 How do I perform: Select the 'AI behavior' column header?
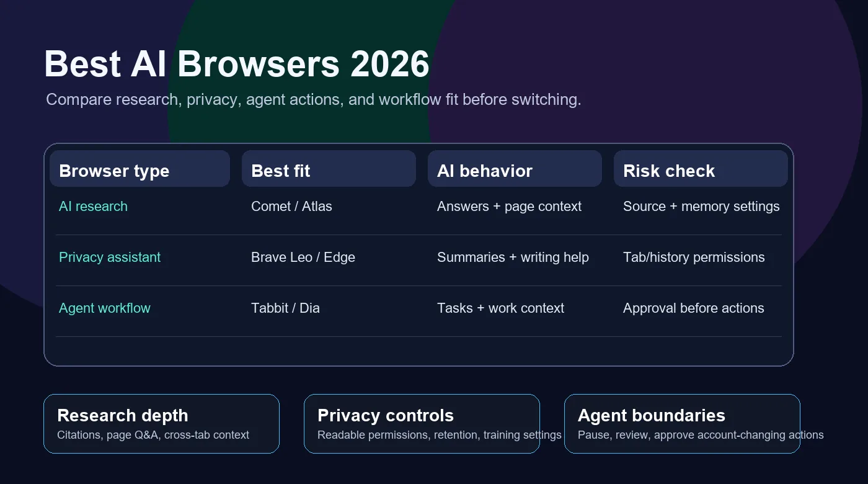point(515,168)
